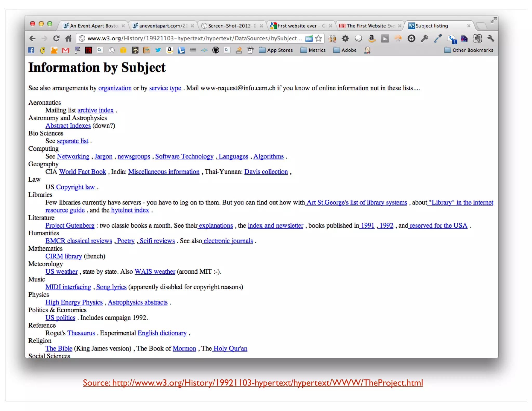The height and width of the screenshot is (411, 532).
Task: Open a new tab with the new-tab button
Action: point(481,26)
